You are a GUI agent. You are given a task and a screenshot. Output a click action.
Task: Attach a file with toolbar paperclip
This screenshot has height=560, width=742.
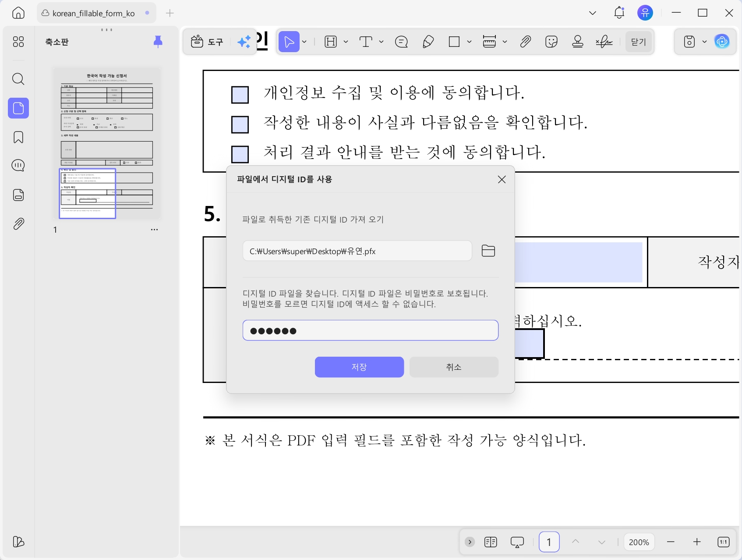525,42
